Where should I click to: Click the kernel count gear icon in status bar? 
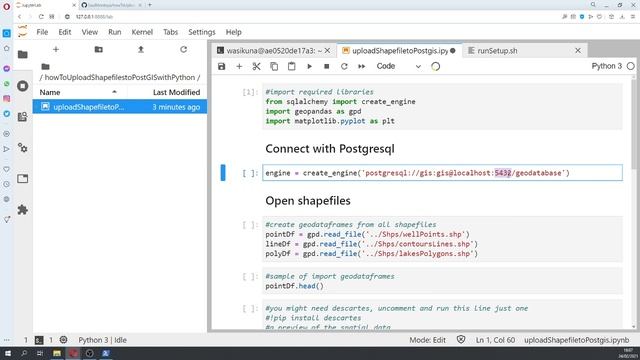coord(63,340)
